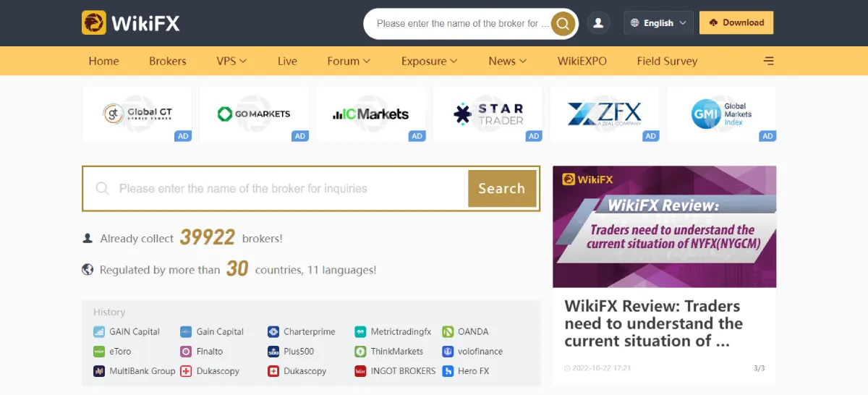Select the STAR TRADER ad logo
Screen dimensions: 868x395
coord(488,114)
